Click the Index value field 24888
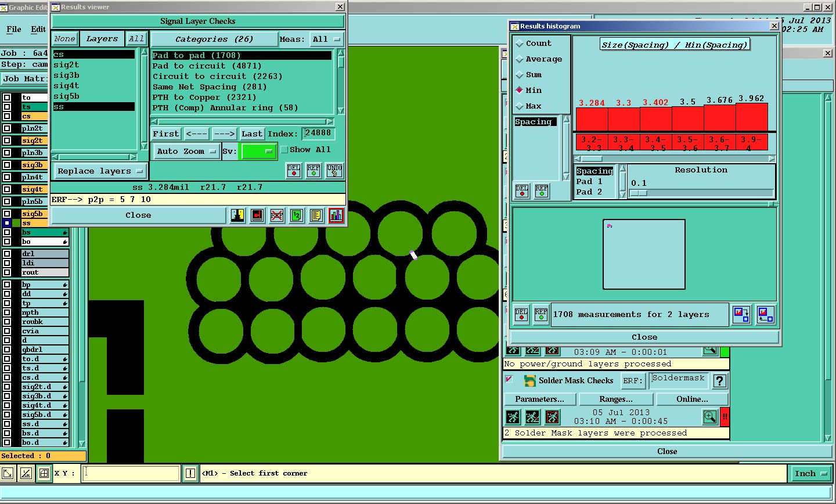836x504 pixels. (x=318, y=133)
